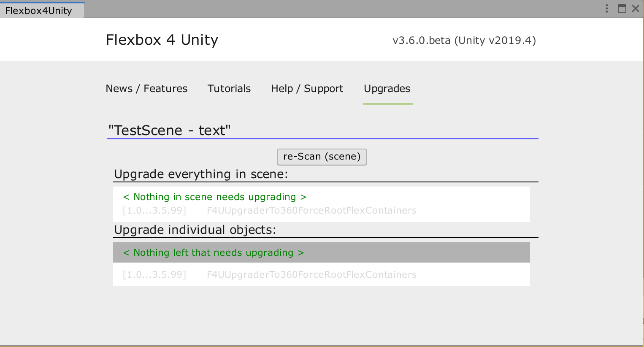Viewport: 644px width, 347px height.
Task: Switch to the Tutorials tab
Action: click(x=229, y=89)
